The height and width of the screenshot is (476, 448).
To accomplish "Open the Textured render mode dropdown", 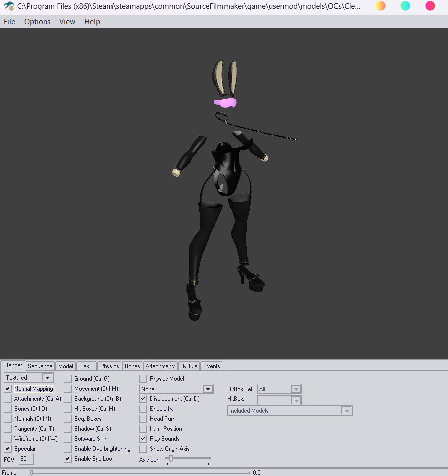I will [x=29, y=378].
